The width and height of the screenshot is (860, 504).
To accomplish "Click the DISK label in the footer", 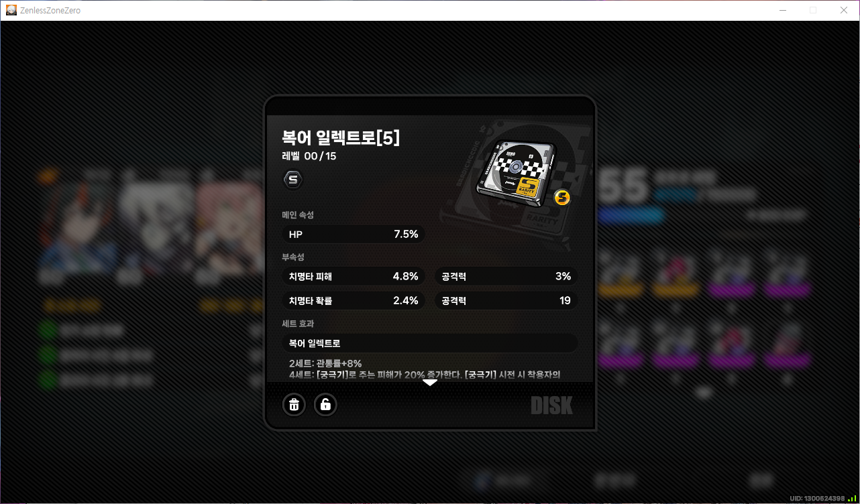I will click(x=551, y=405).
